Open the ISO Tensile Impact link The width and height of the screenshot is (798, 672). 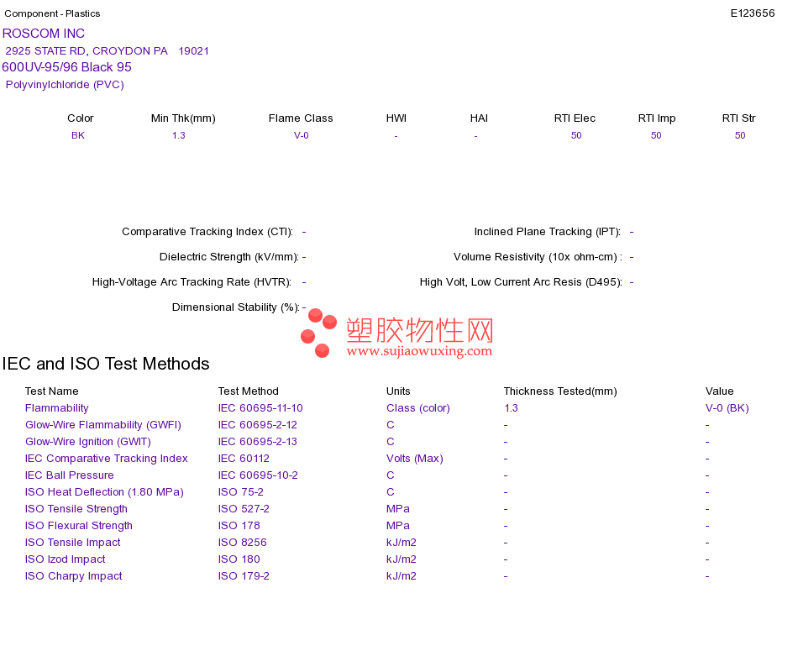(73, 542)
